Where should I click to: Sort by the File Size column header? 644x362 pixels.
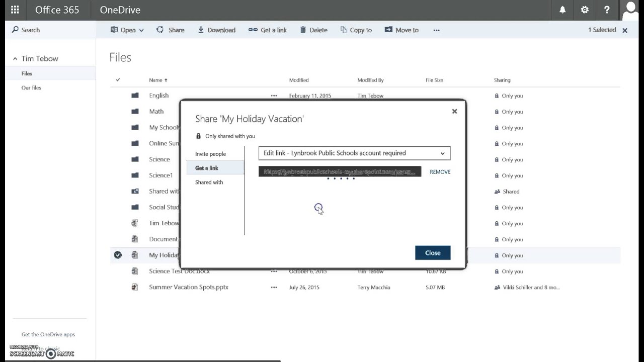434,80
